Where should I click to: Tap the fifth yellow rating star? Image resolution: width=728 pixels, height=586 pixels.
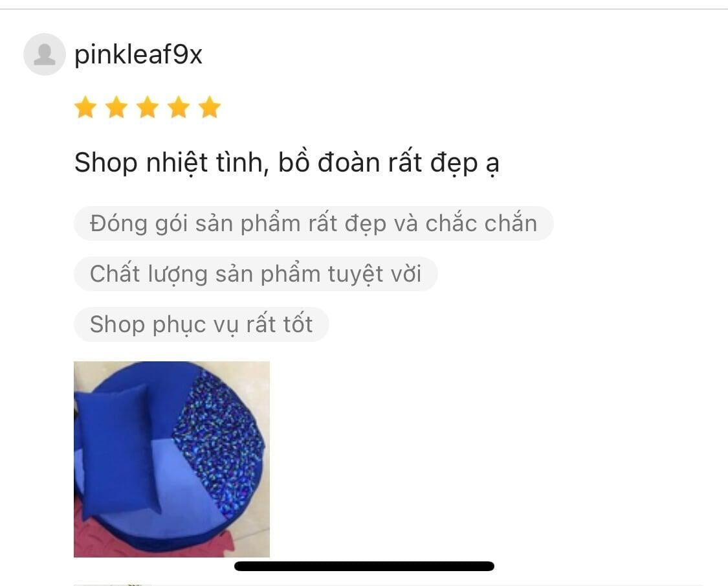pyautogui.click(x=210, y=107)
